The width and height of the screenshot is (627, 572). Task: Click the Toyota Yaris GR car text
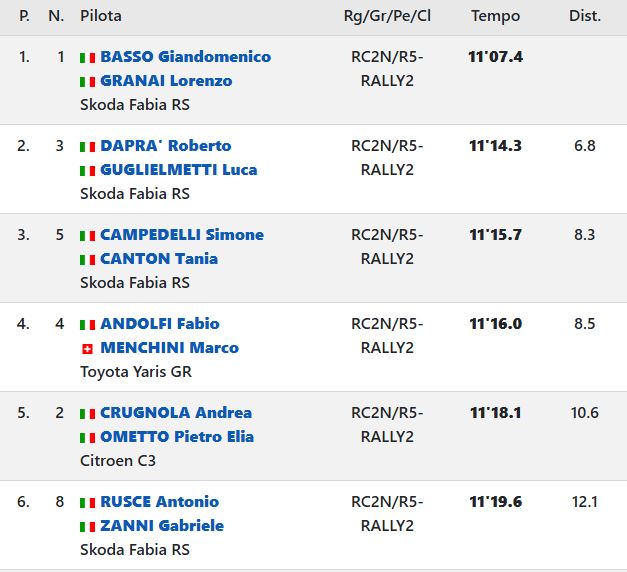click(x=135, y=372)
